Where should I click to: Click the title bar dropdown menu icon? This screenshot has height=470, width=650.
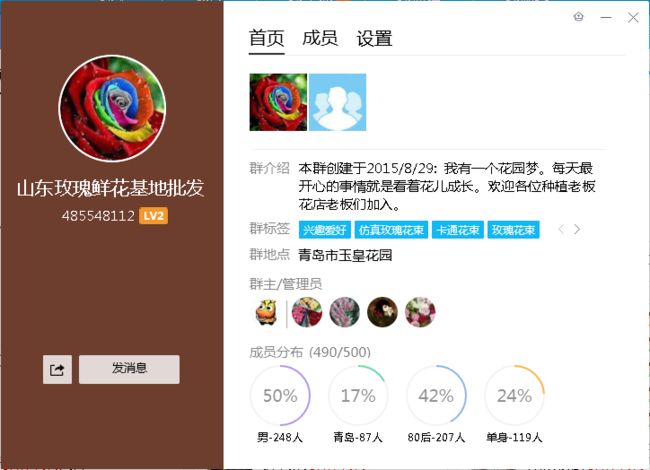tap(579, 17)
